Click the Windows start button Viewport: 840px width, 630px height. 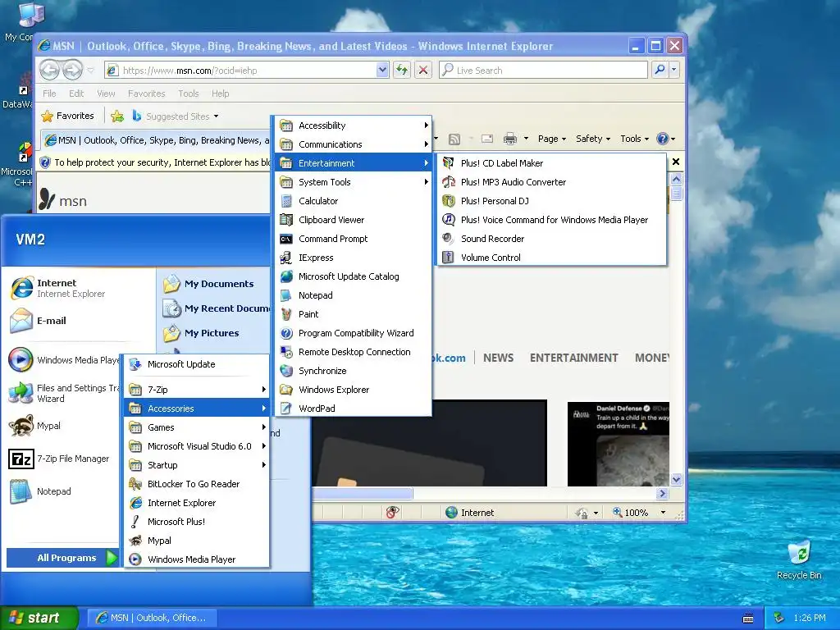tap(39, 618)
